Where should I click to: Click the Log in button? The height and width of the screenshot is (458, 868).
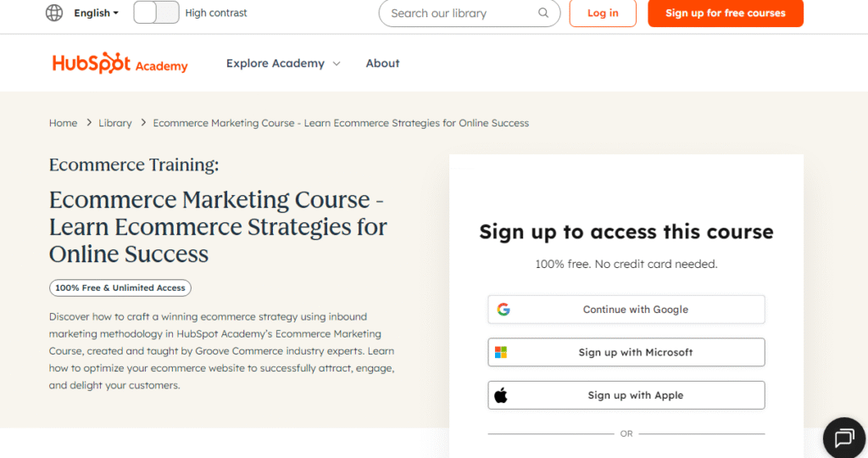[603, 14]
